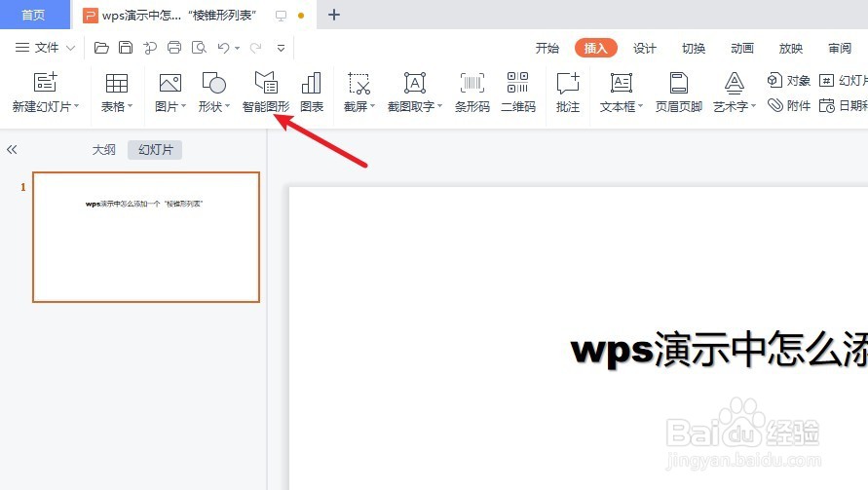Switch to the Home (开始) ribbon tab
868x490 pixels.
click(547, 48)
